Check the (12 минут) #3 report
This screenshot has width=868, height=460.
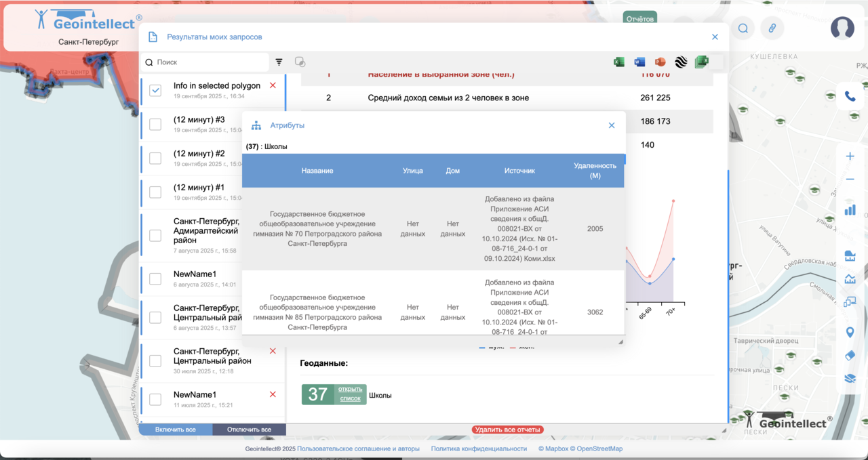pos(155,125)
